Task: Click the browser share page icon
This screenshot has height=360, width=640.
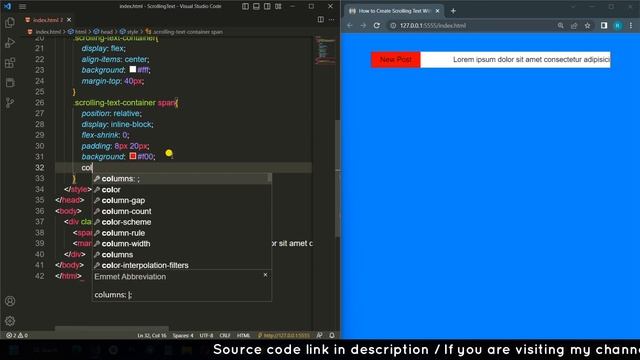Action: pyautogui.click(x=574, y=25)
